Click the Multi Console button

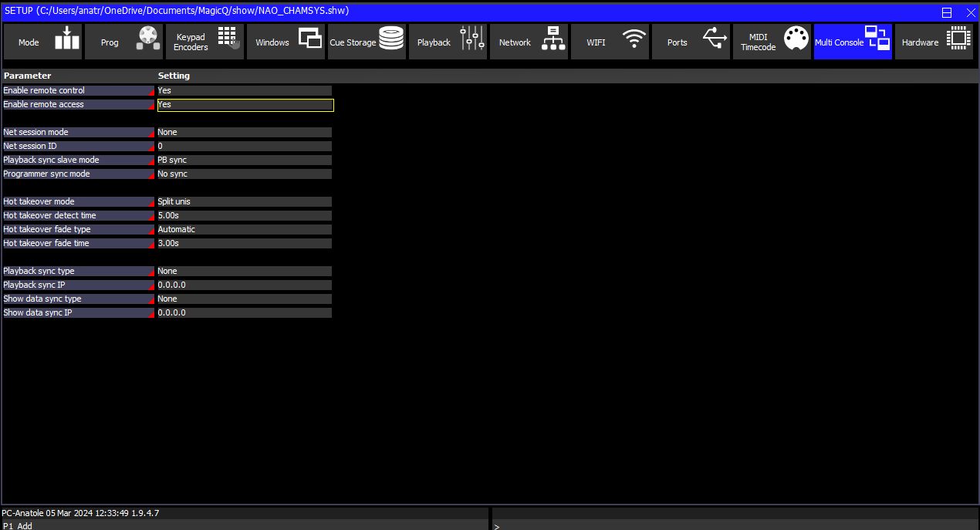(x=852, y=42)
